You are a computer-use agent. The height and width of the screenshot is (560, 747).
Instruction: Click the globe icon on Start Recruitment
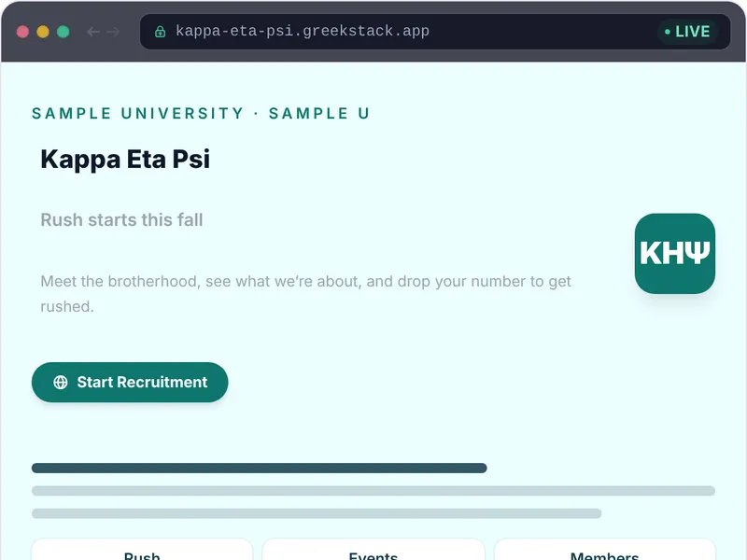(61, 382)
